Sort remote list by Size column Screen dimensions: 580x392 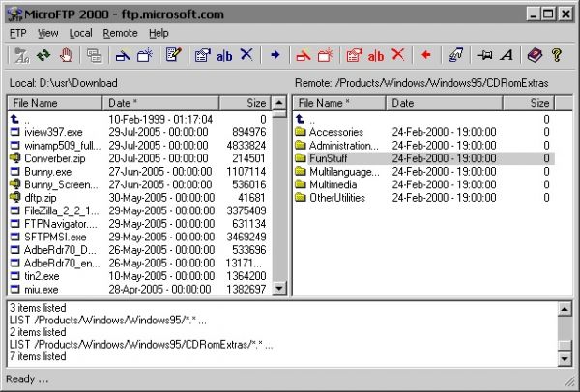pyautogui.click(x=529, y=103)
